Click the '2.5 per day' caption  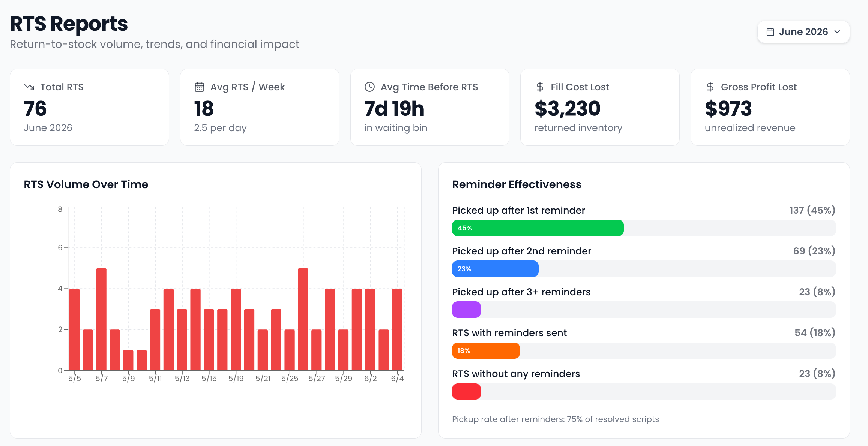point(220,128)
